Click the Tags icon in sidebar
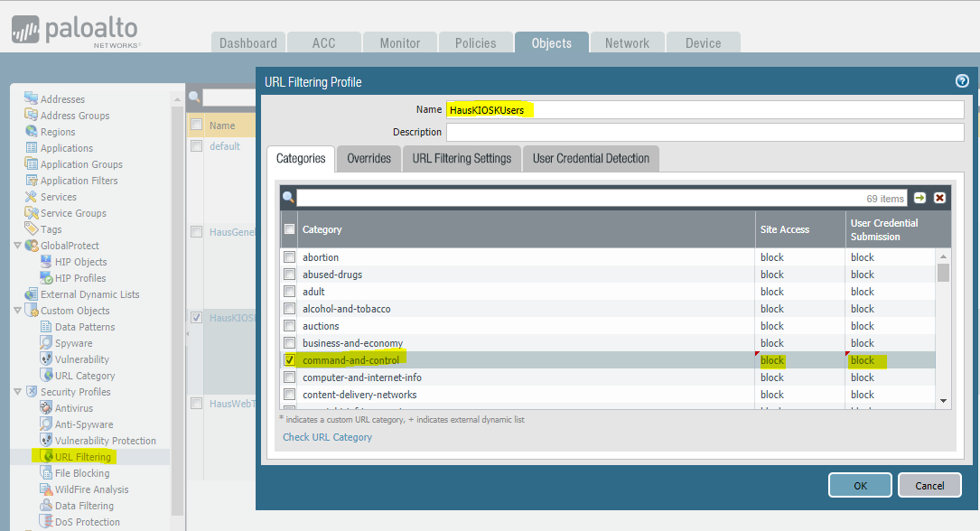 (x=32, y=229)
